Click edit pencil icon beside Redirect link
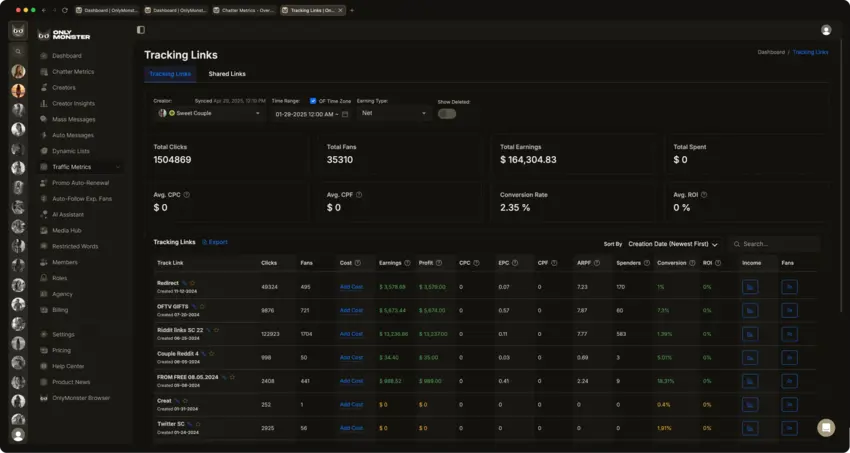Image resolution: width=850 pixels, height=453 pixels. (x=184, y=283)
